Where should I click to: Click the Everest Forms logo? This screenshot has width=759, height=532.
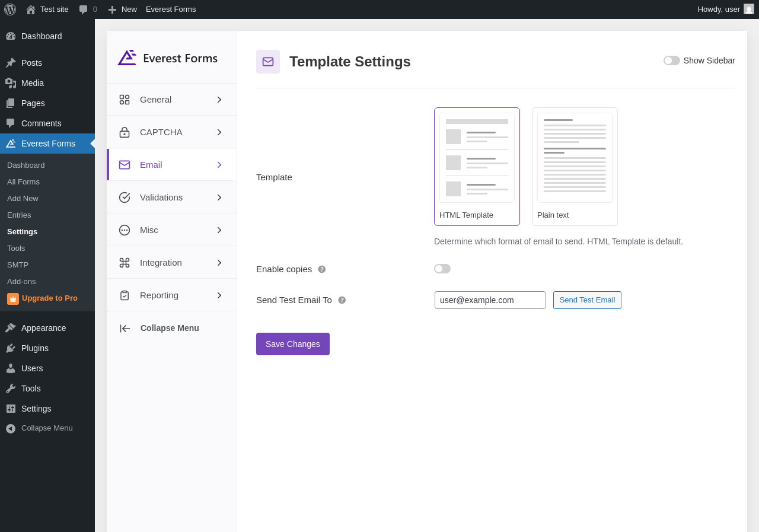pos(168,58)
